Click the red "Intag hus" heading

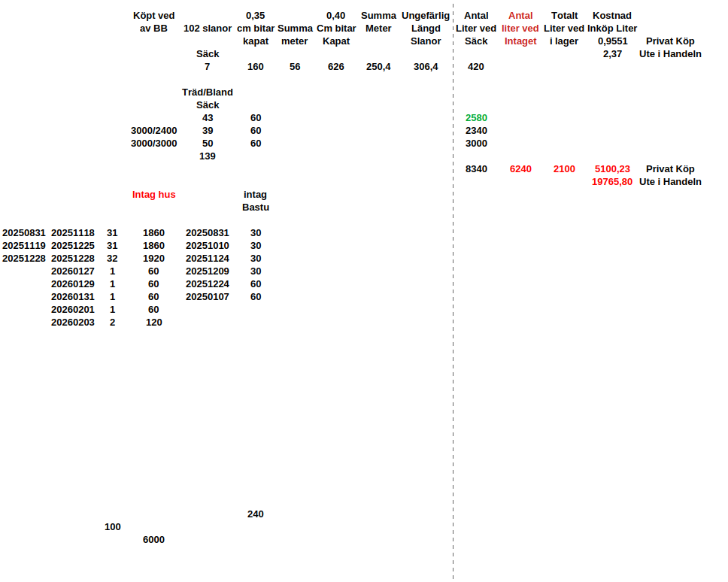(153, 195)
